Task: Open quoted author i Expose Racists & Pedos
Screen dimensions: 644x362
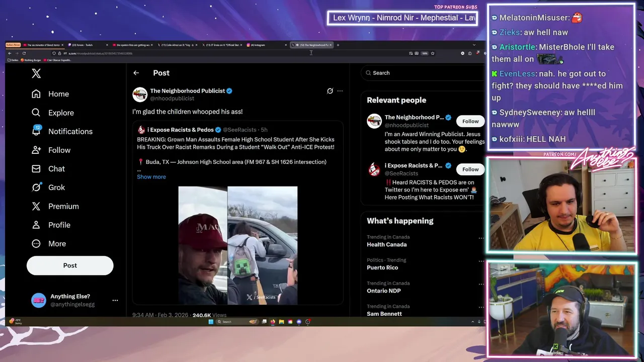Action: (x=180, y=130)
